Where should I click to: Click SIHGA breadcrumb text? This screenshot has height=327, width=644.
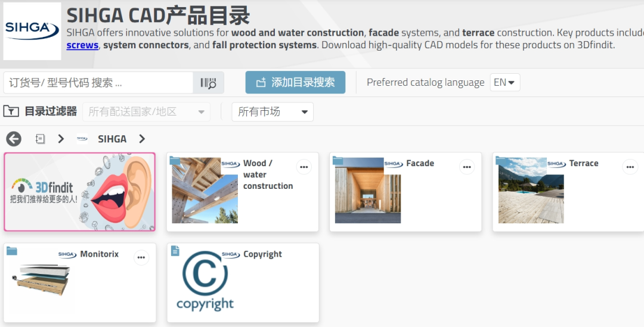point(112,139)
